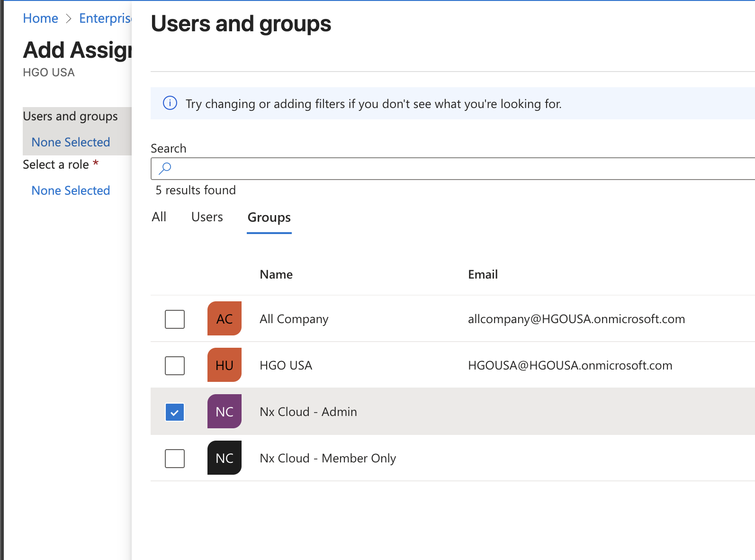This screenshot has height=560, width=755.
Task: Click the HU avatar for HGO USA
Action: click(x=225, y=365)
